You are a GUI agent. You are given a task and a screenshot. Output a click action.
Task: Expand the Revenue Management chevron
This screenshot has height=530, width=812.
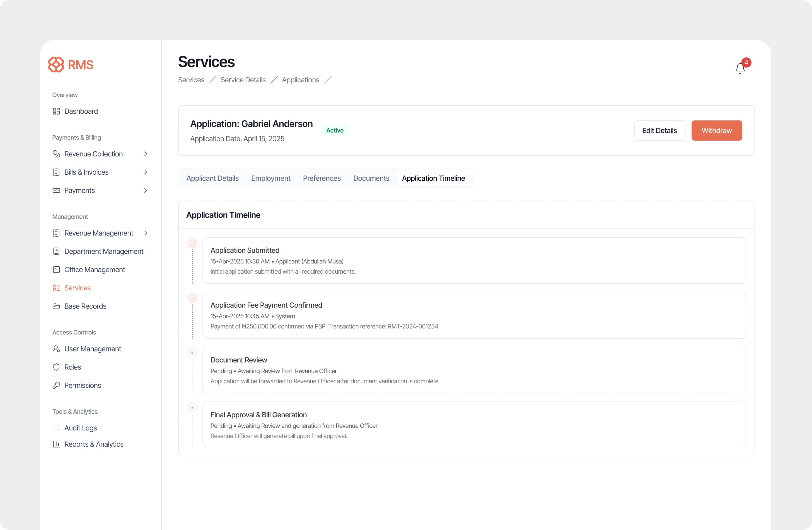pos(146,233)
